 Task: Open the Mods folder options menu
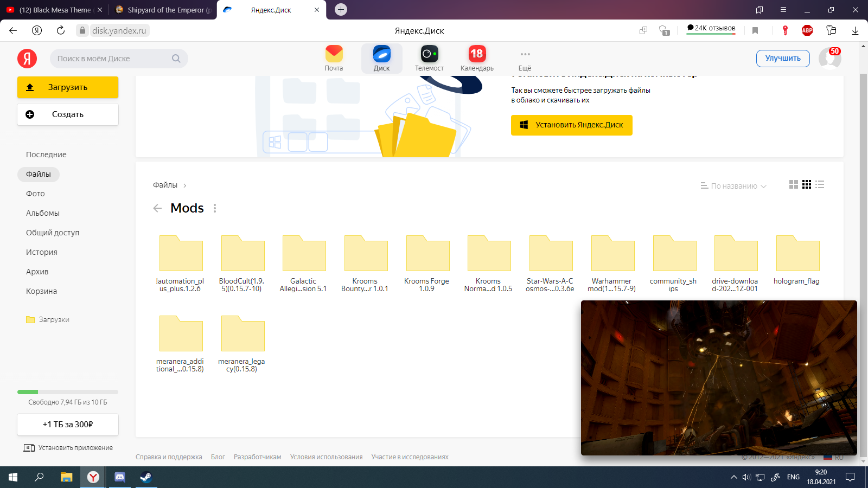tap(215, 208)
